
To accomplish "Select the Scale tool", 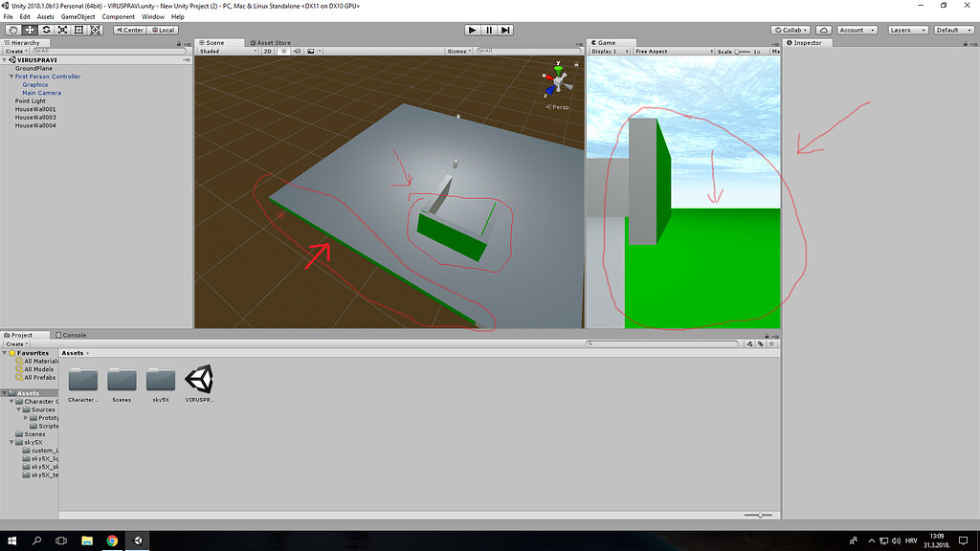I will [64, 30].
